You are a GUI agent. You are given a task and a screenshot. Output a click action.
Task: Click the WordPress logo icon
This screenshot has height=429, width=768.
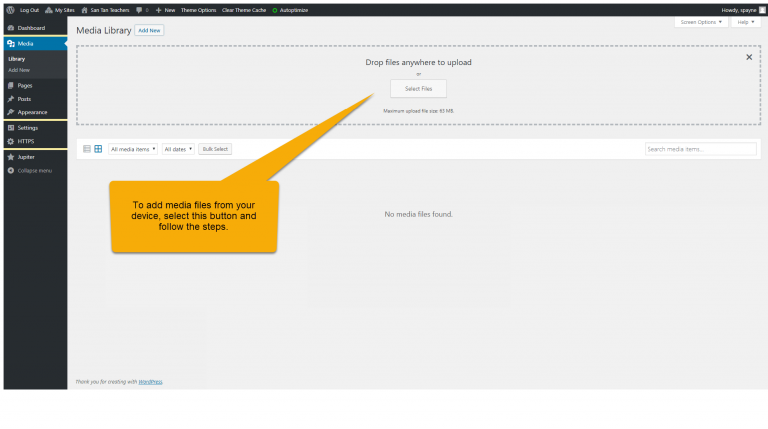(10, 10)
